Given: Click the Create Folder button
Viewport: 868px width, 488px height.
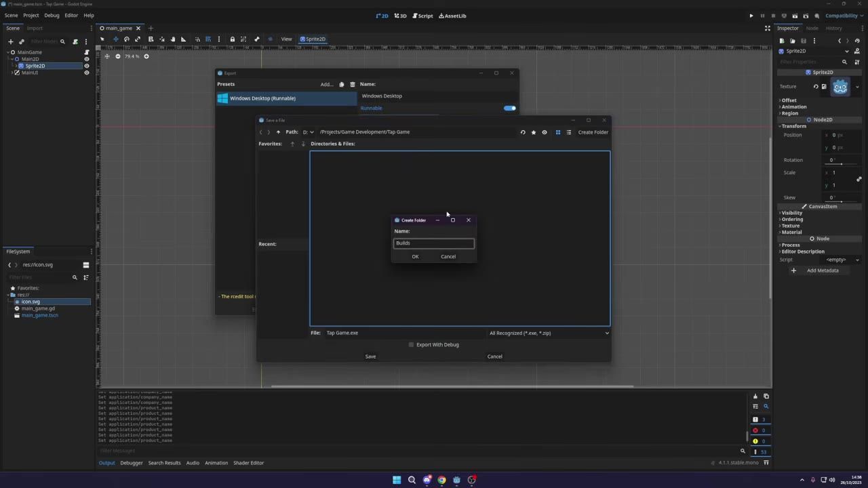Looking at the screenshot, I should tap(593, 132).
